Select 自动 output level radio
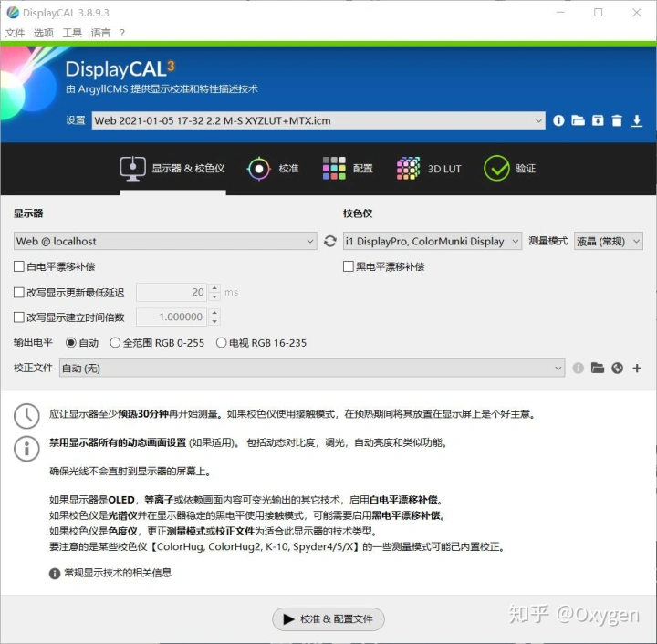This screenshot has width=657, height=644. 71,343
